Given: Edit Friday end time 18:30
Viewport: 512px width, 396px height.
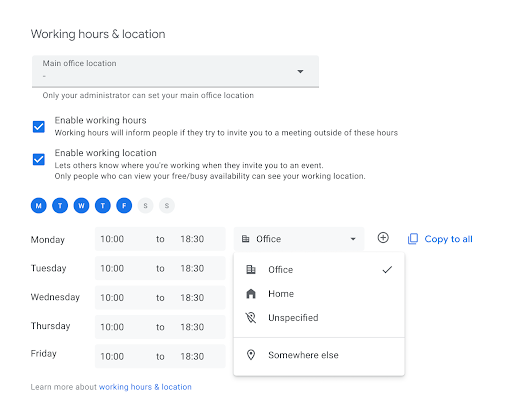Looking at the screenshot, I should tap(192, 356).
